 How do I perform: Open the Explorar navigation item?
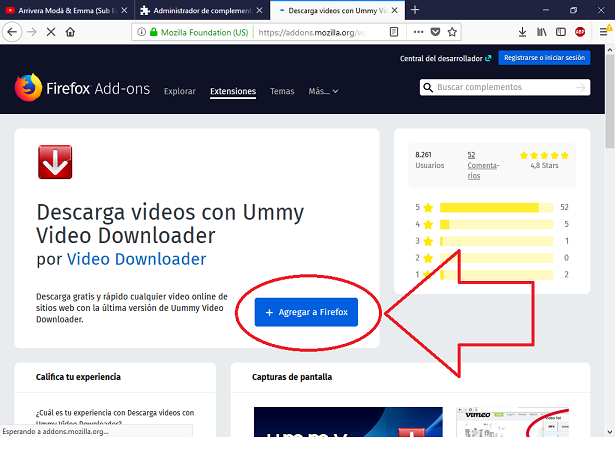(180, 91)
